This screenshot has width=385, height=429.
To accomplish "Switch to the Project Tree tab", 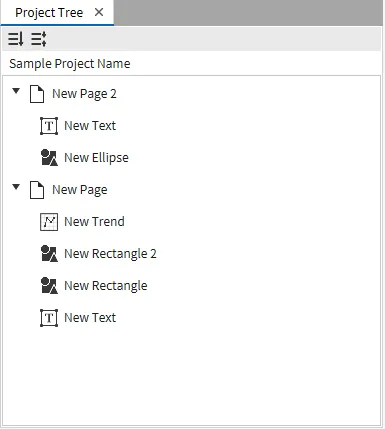I will 49,13.
